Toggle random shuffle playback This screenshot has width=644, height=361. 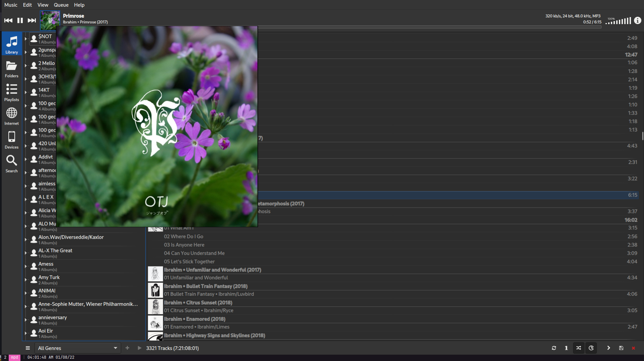(x=579, y=348)
